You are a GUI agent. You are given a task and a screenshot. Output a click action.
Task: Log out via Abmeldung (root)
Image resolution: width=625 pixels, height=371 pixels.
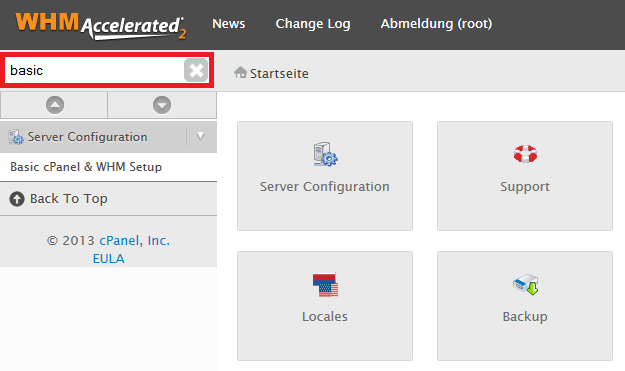436,24
